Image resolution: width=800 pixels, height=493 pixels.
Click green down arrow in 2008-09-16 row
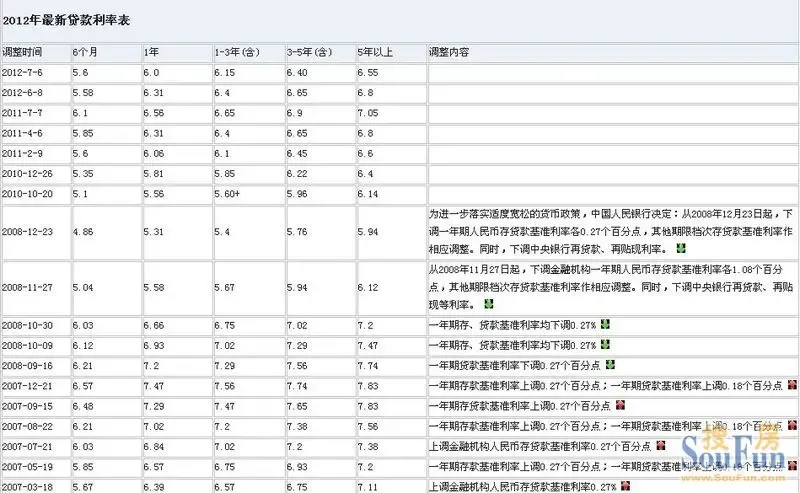click(x=610, y=365)
